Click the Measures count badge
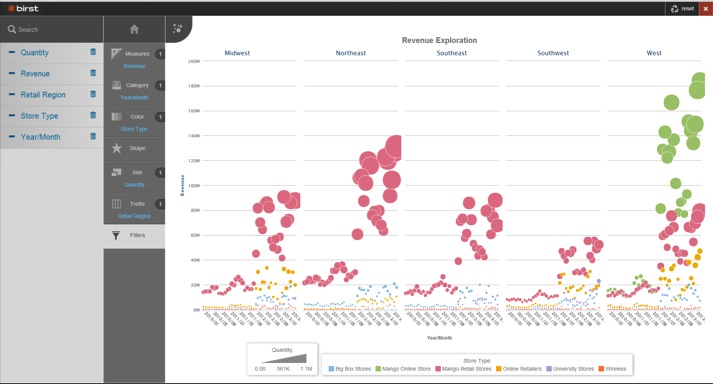Screen dimensions: 713x384 160,54
